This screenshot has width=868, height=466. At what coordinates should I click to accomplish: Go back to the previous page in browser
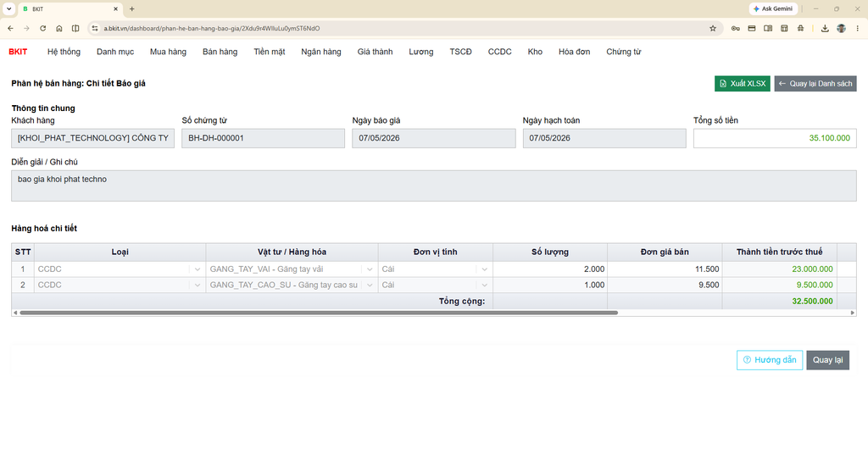point(10,28)
